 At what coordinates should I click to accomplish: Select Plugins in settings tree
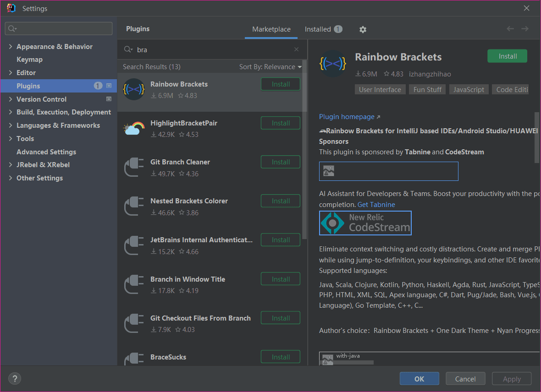[x=59, y=86]
